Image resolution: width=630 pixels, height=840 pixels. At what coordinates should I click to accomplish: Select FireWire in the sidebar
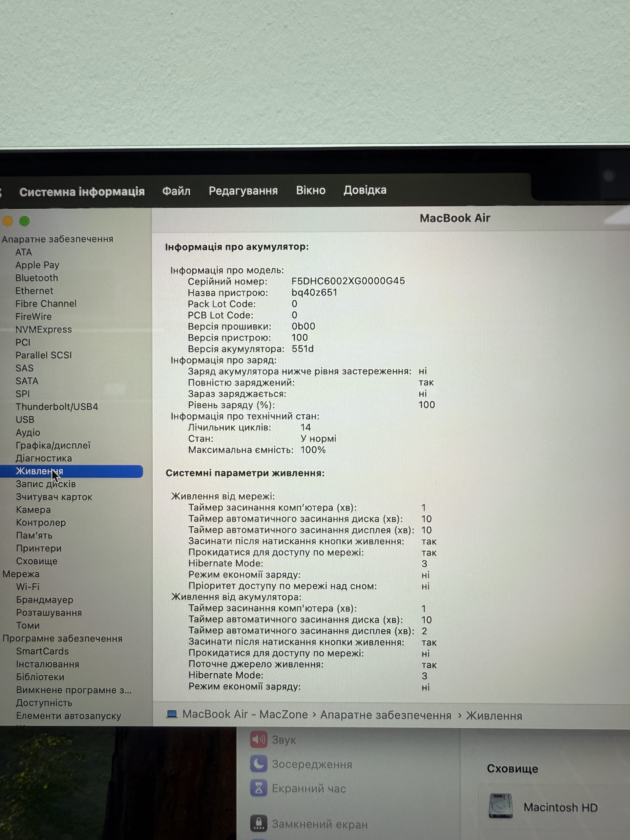33,317
